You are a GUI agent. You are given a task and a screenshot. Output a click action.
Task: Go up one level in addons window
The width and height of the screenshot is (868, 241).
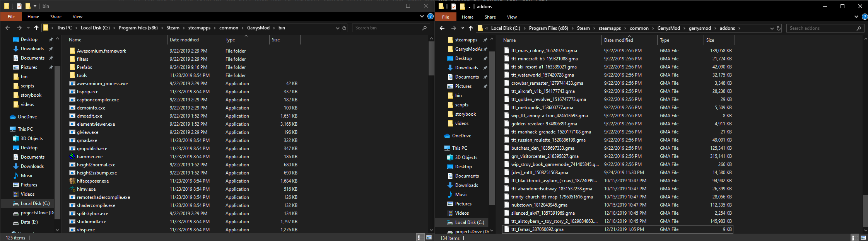(471, 28)
